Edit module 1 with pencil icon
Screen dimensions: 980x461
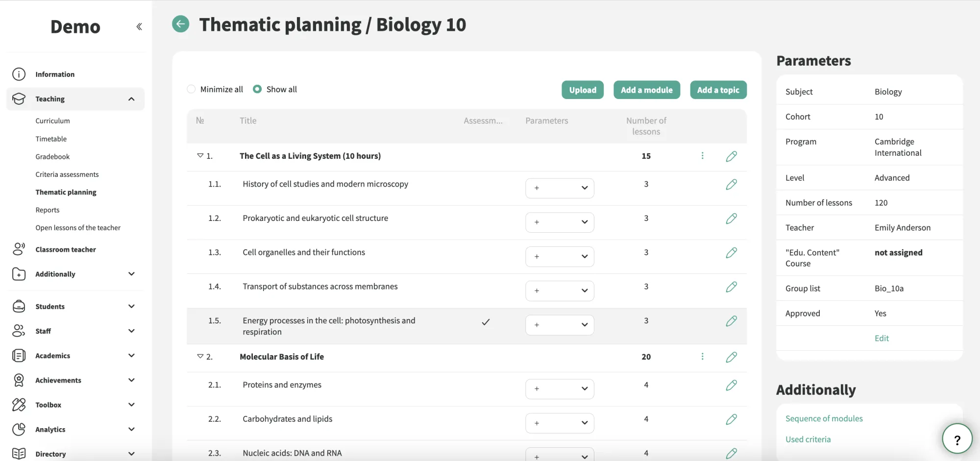[x=731, y=156]
